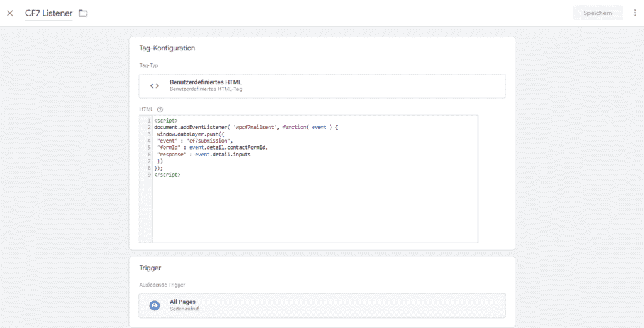644x328 pixels.
Task: Click the Tag-Typ label
Action: [x=148, y=65]
